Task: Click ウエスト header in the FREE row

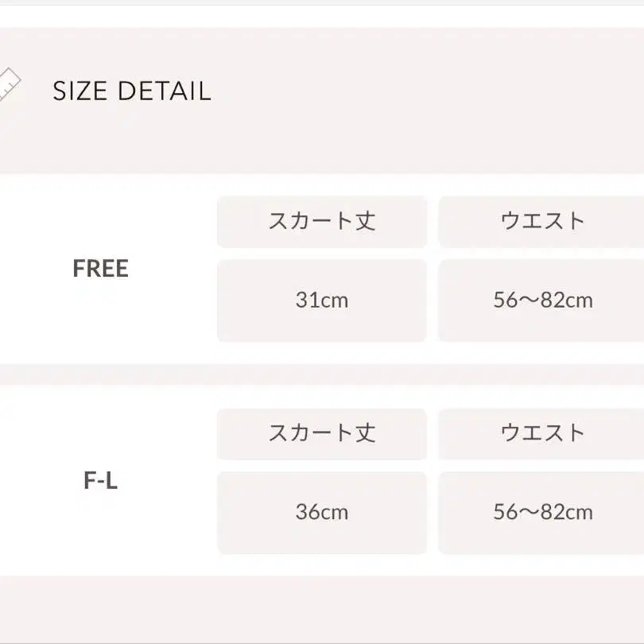Action: click(542, 221)
